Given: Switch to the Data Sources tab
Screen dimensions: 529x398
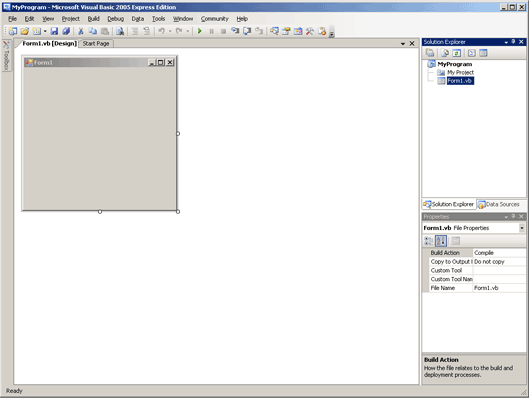Looking at the screenshot, I should (x=499, y=204).
